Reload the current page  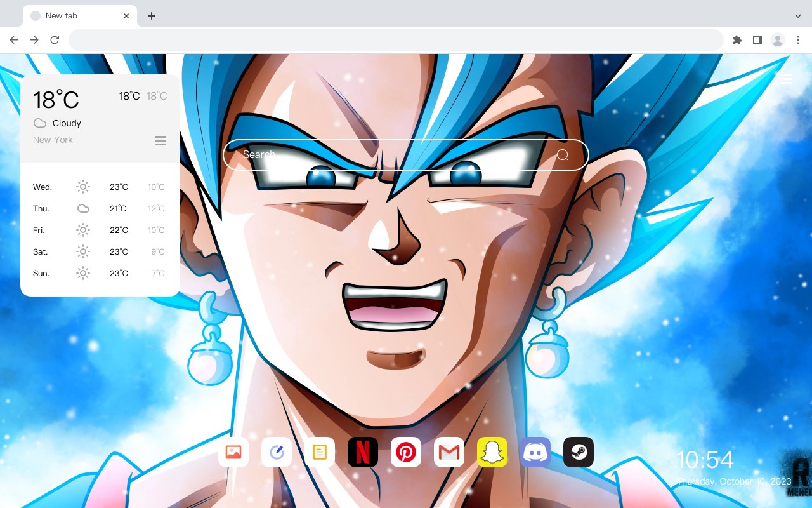tap(55, 40)
